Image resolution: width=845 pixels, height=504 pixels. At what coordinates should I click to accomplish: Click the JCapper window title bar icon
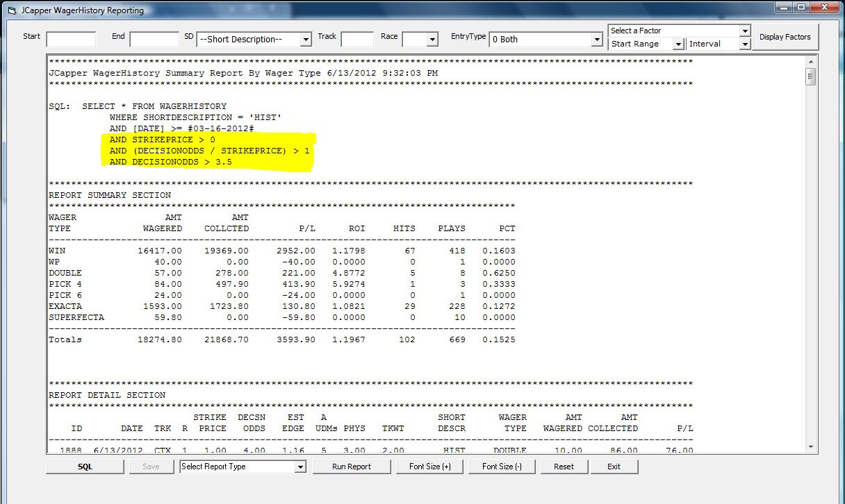tap(10, 10)
